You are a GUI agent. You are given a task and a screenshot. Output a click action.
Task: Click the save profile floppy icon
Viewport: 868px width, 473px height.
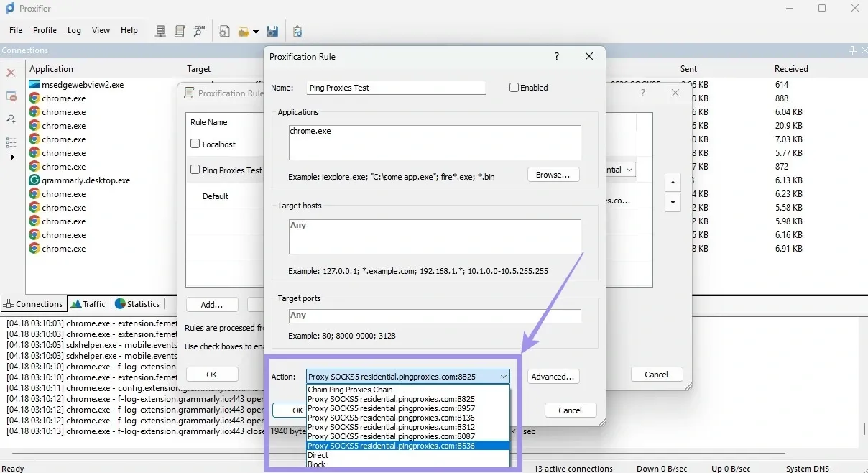pyautogui.click(x=272, y=31)
